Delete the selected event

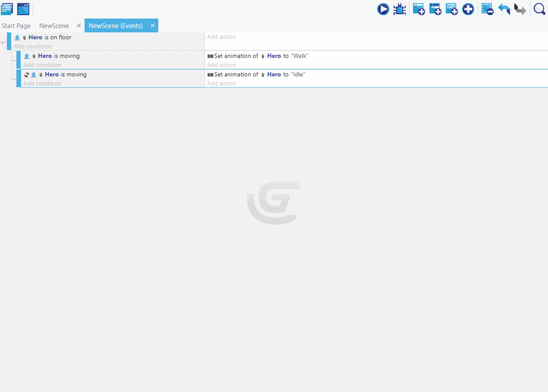pos(487,9)
